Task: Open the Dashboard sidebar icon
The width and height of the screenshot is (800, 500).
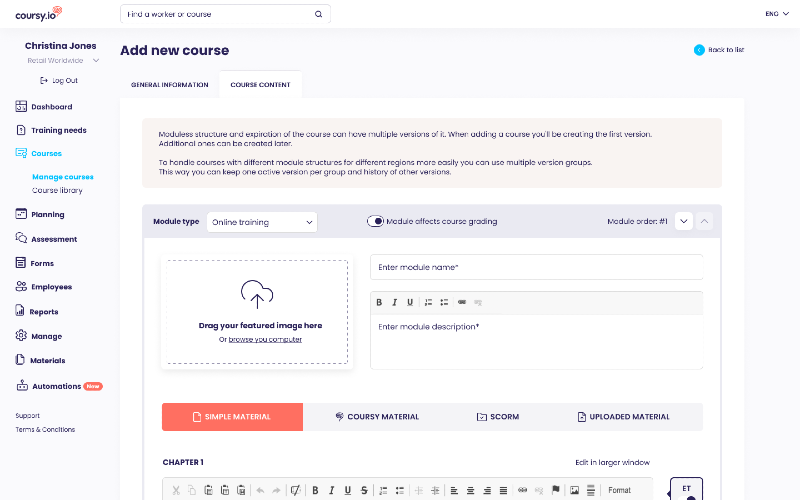Action: click(x=21, y=106)
